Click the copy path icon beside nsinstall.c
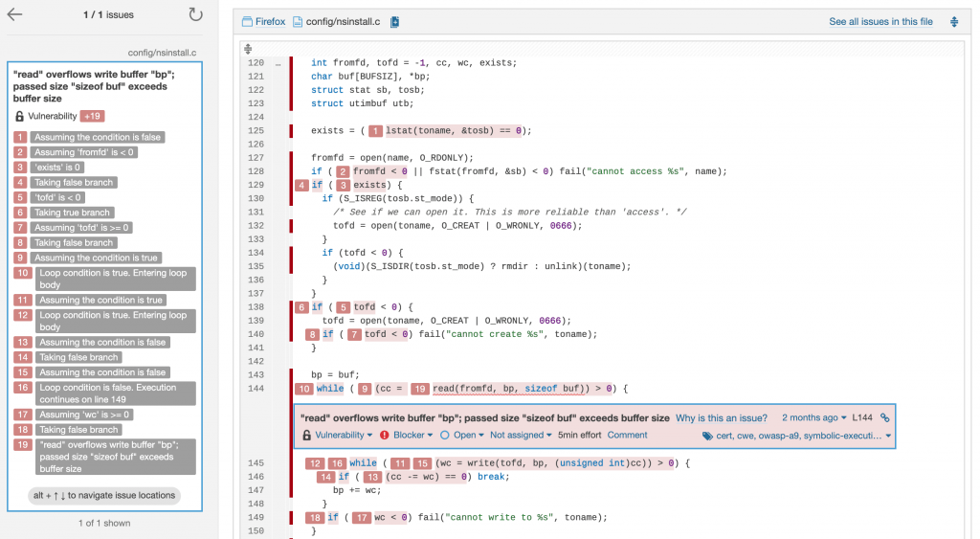The image size is (980, 539). coord(395,22)
